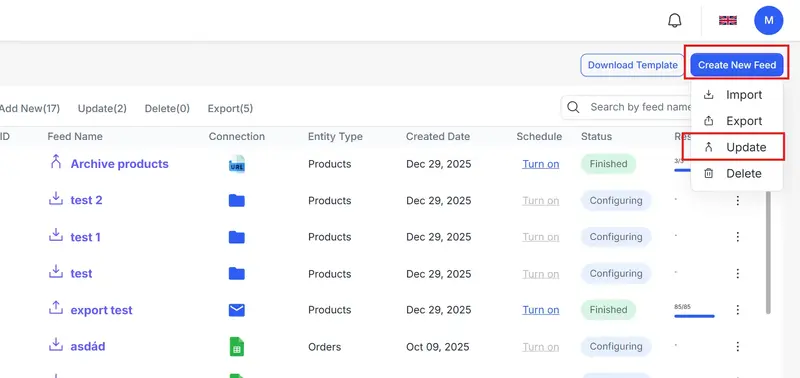Click the URL connection icon for Archive products
The height and width of the screenshot is (378, 800).
point(237,164)
